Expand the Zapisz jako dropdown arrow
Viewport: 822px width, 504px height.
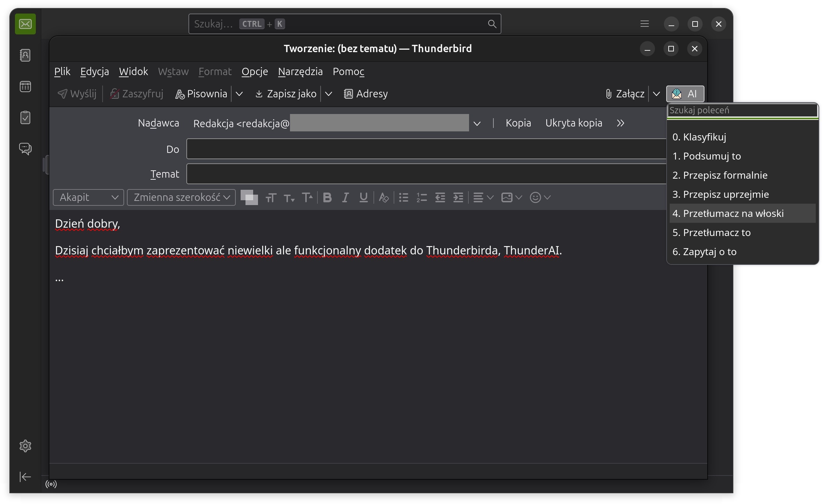click(329, 94)
